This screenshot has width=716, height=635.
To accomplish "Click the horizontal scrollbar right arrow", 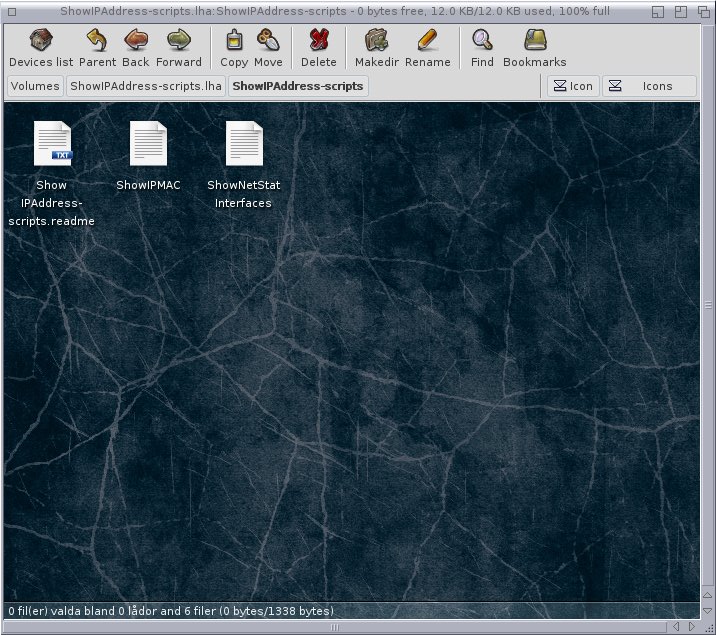I will point(692,626).
